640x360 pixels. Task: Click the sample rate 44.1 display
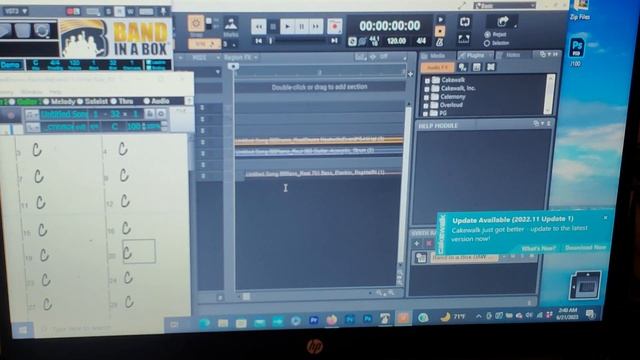click(x=374, y=41)
